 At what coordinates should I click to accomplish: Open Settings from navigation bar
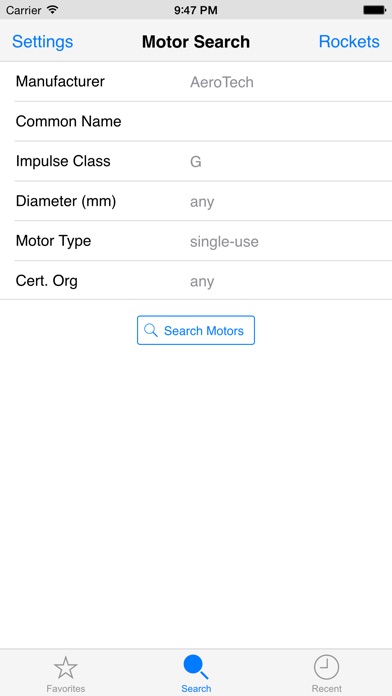[x=43, y=42]
